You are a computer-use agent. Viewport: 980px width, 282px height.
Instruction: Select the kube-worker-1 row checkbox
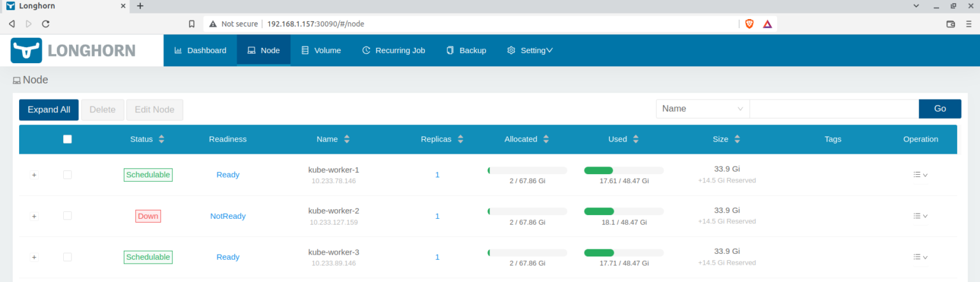tap(68, 175)
